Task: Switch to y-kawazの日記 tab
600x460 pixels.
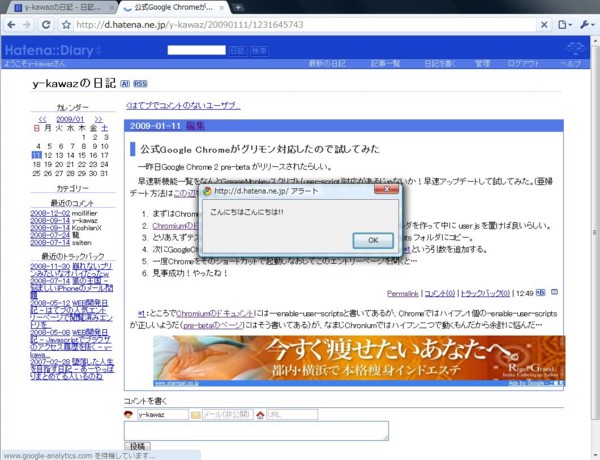Action: click(x=61, y=7)
